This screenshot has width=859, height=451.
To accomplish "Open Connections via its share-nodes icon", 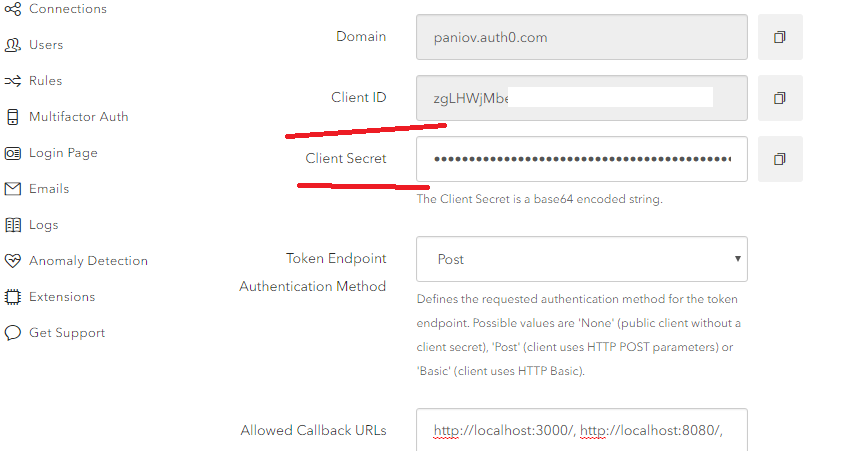I will pos(13,9).
